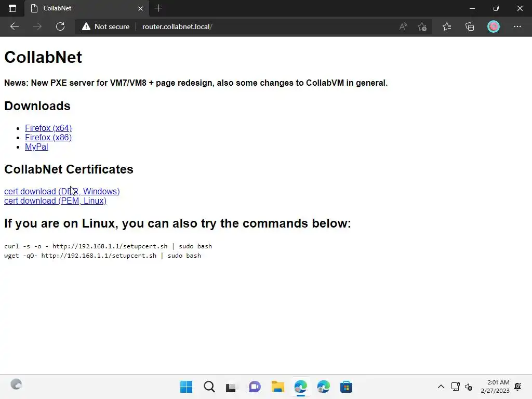Open Task View on the taskbar

tap(231, 387)
